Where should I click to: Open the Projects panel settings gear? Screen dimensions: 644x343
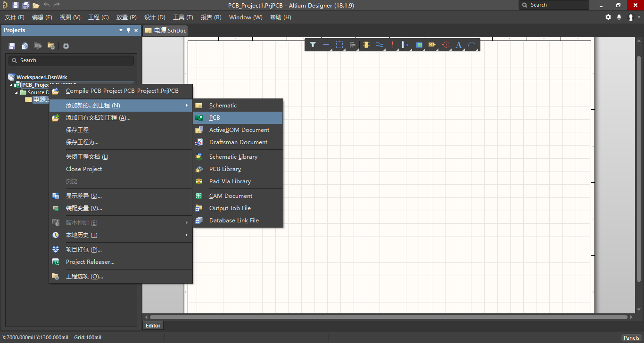[x=66, y=46]
